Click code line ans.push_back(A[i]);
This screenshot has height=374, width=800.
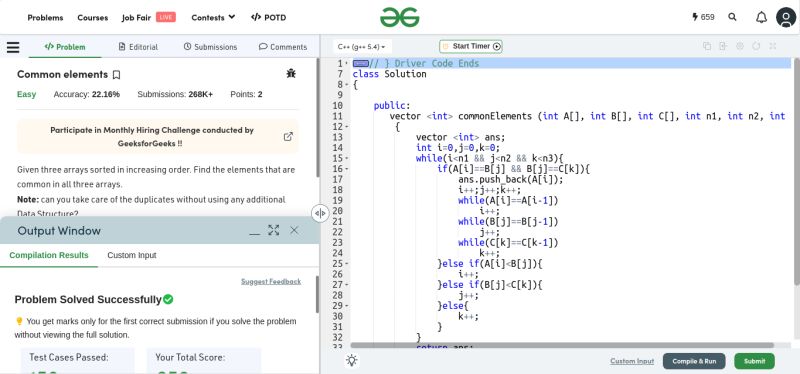pyautogui.click(x=511, y=180)
